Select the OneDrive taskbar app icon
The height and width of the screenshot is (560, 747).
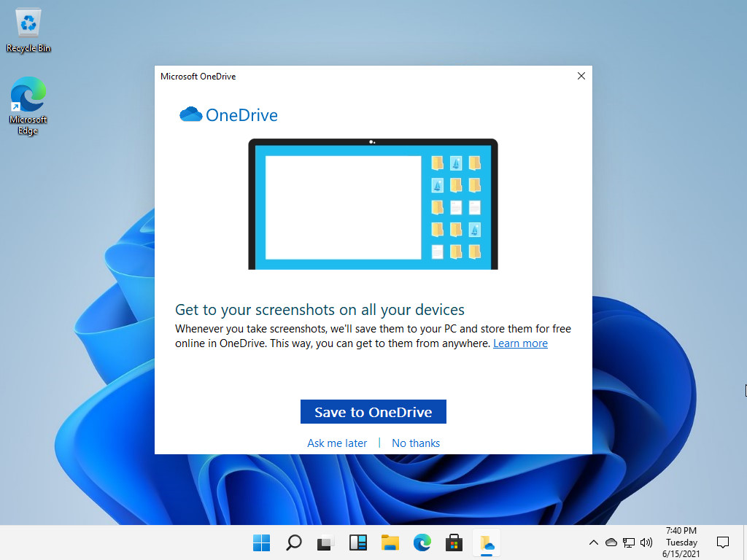487,542
